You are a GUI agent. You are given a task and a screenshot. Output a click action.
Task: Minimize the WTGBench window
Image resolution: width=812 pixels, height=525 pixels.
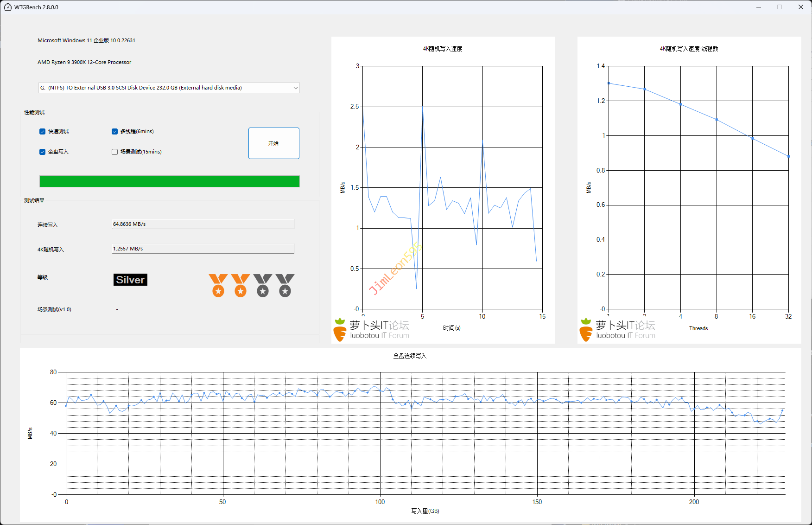point(759,7)
